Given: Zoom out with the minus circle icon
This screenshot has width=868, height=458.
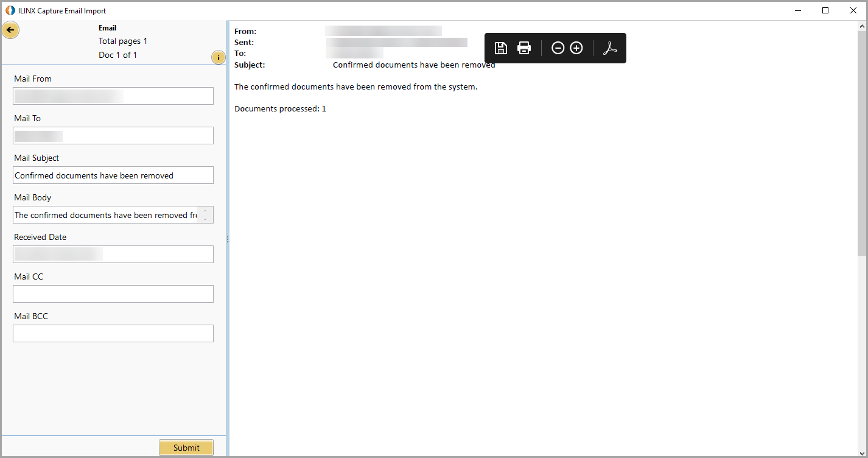Looking at the screenshot, I should point(558,48).
